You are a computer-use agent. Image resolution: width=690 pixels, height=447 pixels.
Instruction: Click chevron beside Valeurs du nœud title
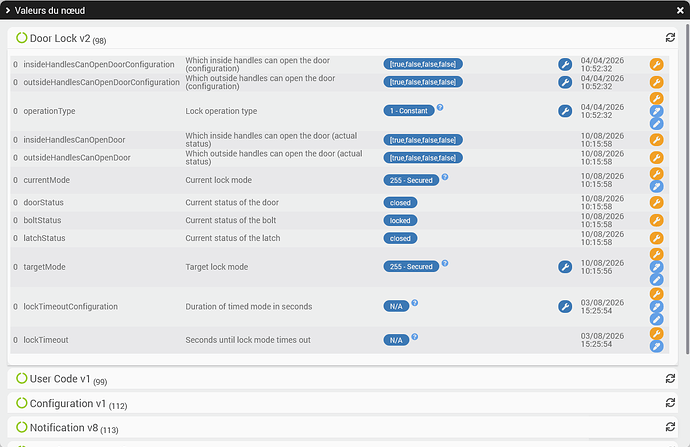click(7, 10)
